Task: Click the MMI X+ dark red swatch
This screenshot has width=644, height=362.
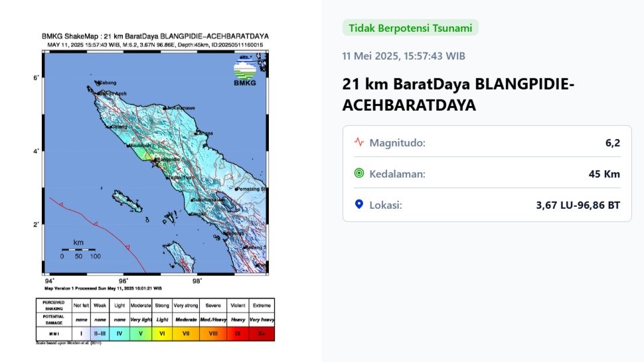Action: coord(262,333)
